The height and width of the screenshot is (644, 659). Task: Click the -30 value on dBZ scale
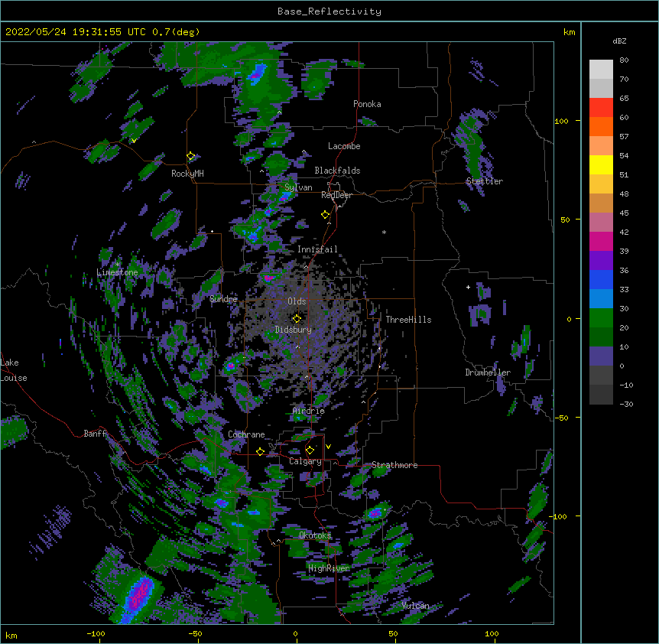(626, 404)
